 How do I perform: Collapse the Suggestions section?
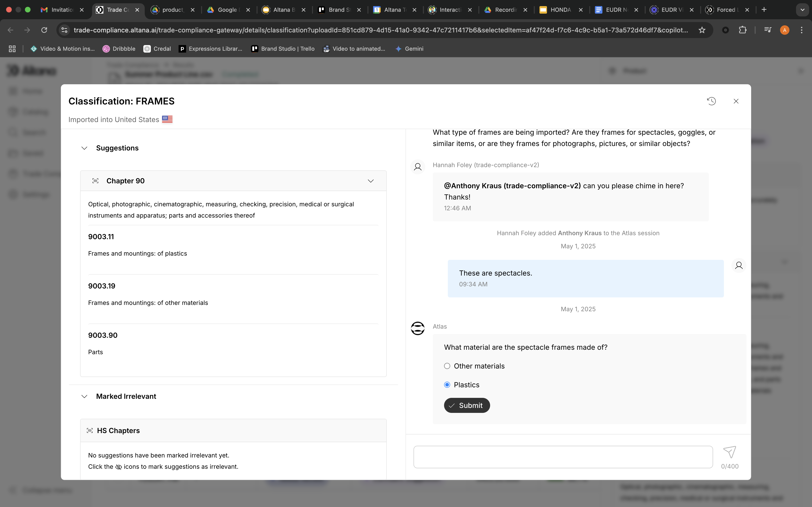[x=84, y=148]
